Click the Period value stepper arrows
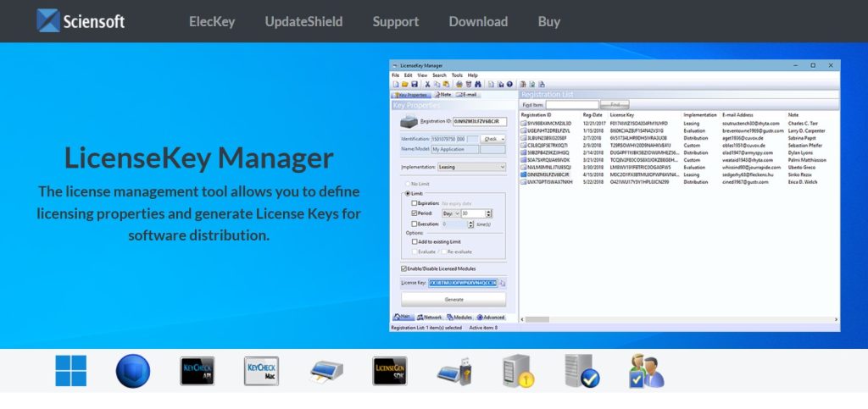The width and height of the screenshot is (868, 409). coord(489,213)
